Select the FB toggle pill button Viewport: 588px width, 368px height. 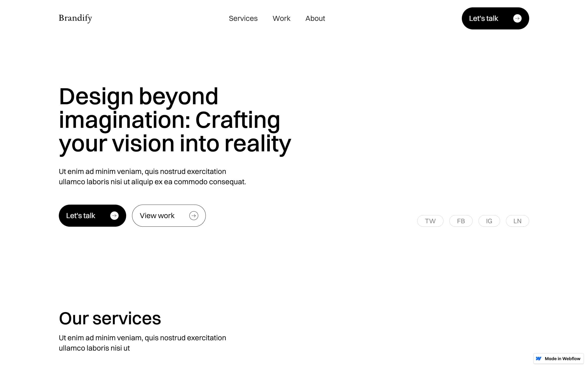pyautogui.click(x=461, y=221)
